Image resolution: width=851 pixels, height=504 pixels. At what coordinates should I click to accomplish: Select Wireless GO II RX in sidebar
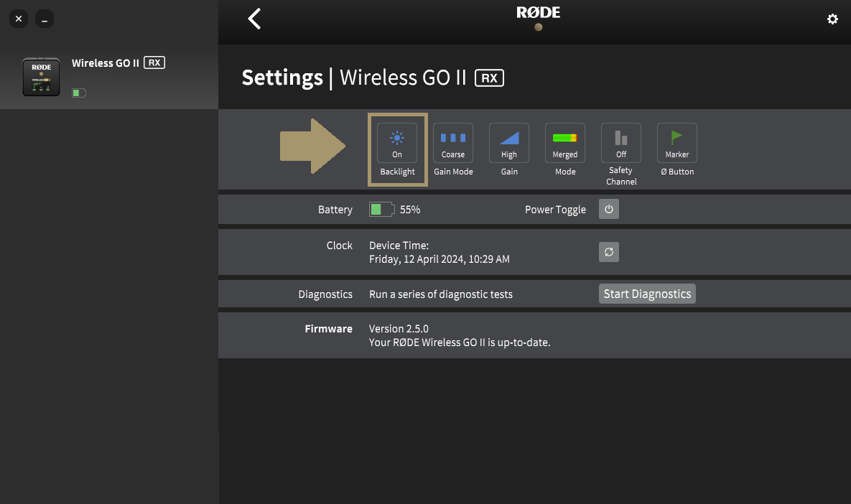click(109, 78)
